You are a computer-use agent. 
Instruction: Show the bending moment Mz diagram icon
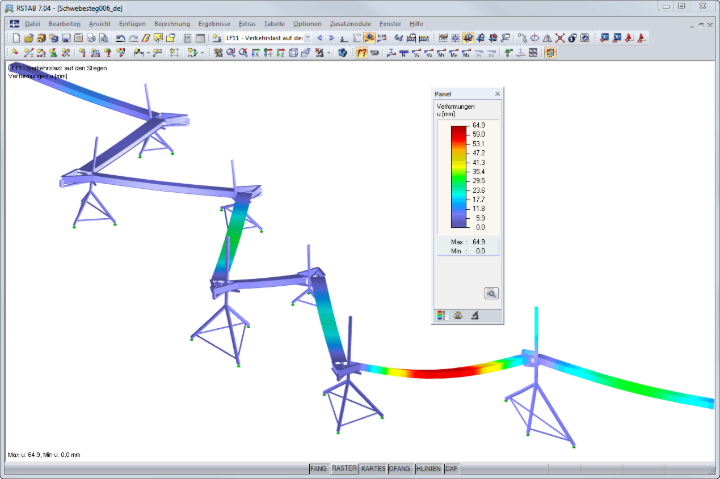coord(466,53)
